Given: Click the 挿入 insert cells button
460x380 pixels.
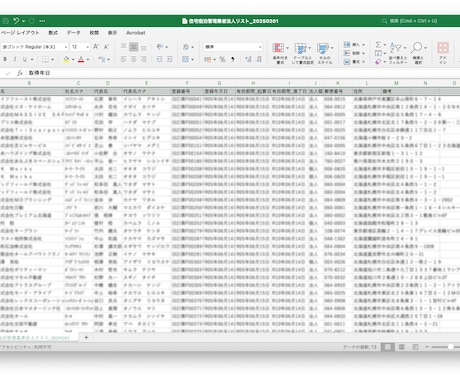Looking at the screenshot, I should pyautogui.click(x=354, y=44).
